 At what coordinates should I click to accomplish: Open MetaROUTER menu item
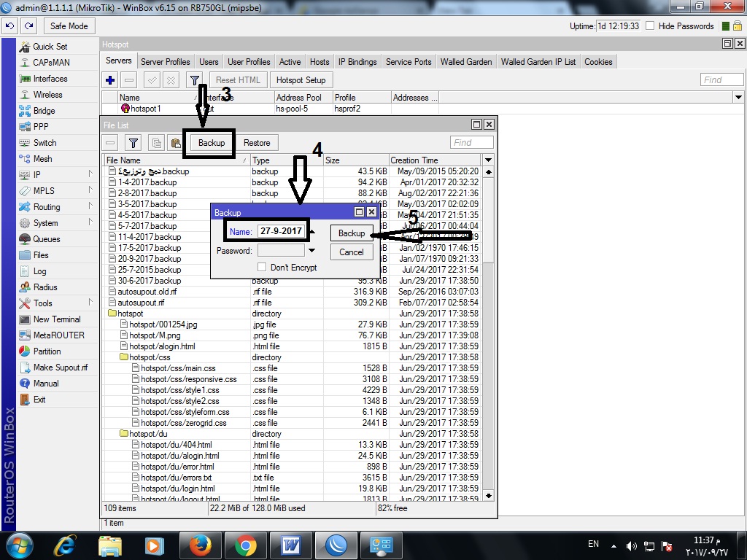pos(58,335)
